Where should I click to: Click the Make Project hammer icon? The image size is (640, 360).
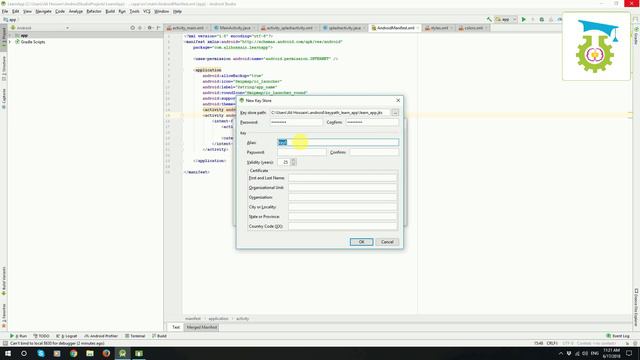489,19
